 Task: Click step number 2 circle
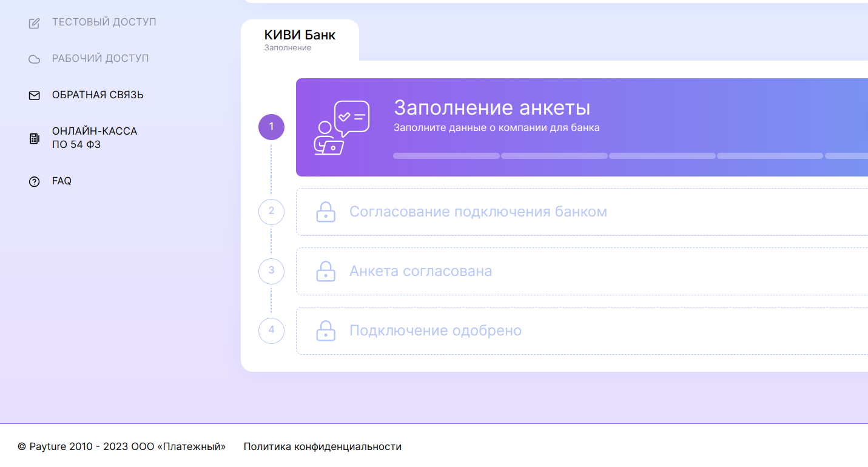(271, 212)
